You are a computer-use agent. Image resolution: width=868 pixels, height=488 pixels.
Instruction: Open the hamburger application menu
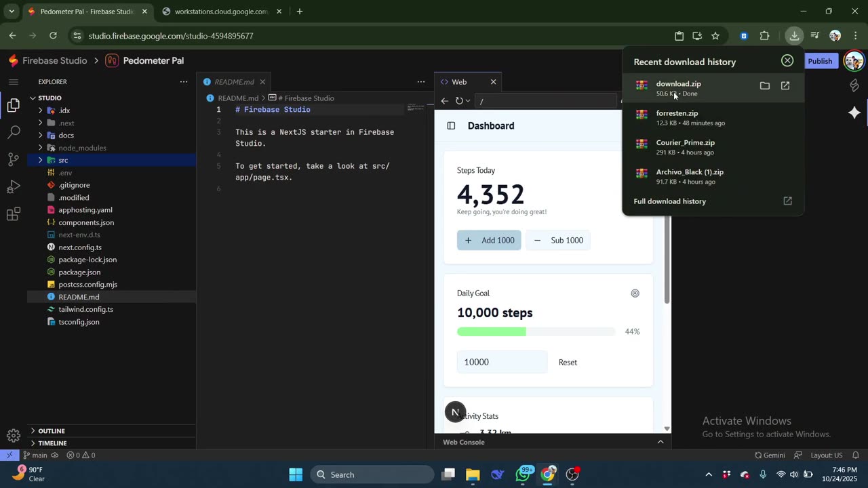tap(14, 82)
